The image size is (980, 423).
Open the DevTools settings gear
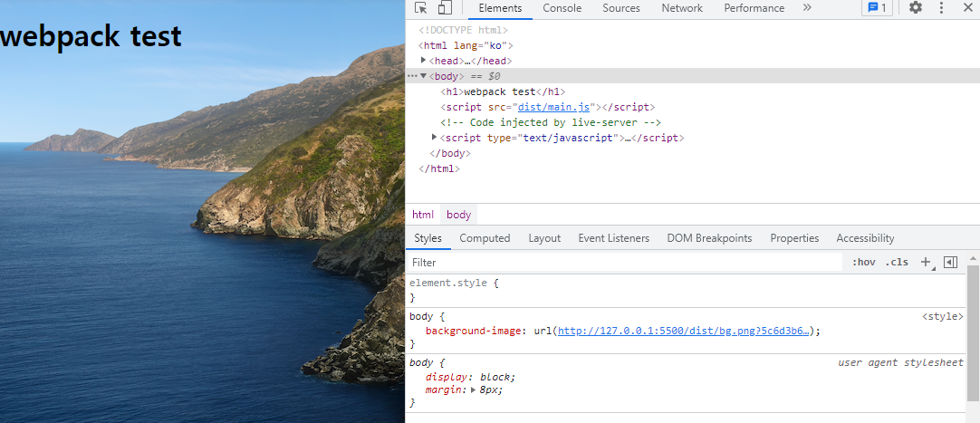pyautogui.click(x=916, y=7)
